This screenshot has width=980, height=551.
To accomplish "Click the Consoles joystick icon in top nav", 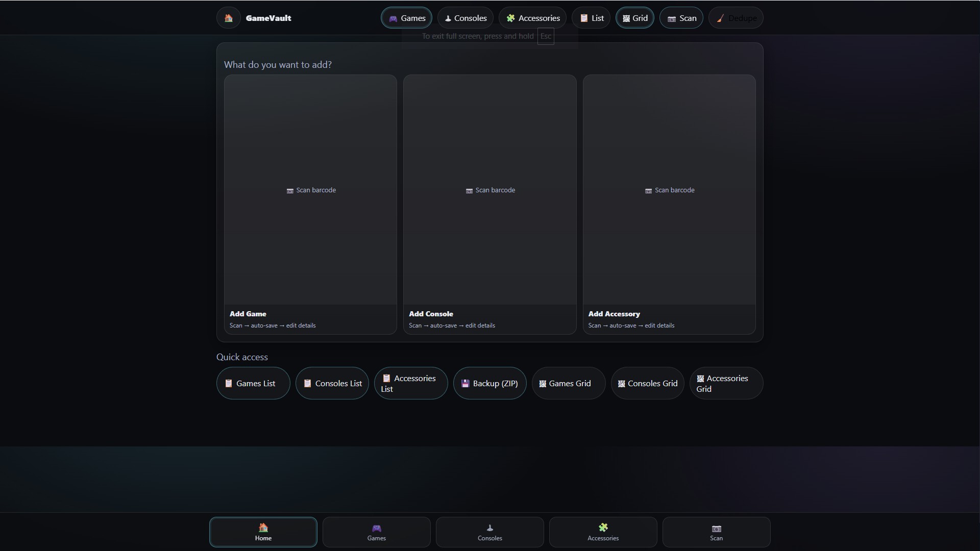I will [448, 18].
